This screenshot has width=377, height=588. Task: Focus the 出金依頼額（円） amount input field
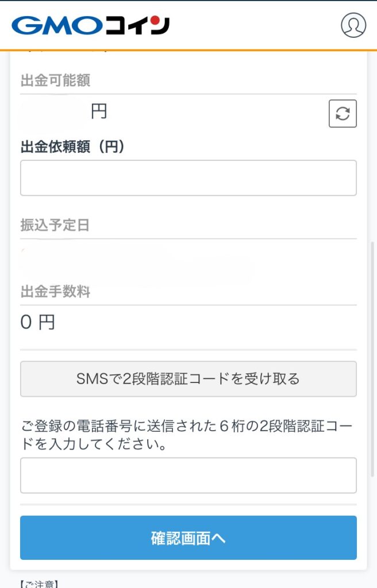click(x=188, y=178)
